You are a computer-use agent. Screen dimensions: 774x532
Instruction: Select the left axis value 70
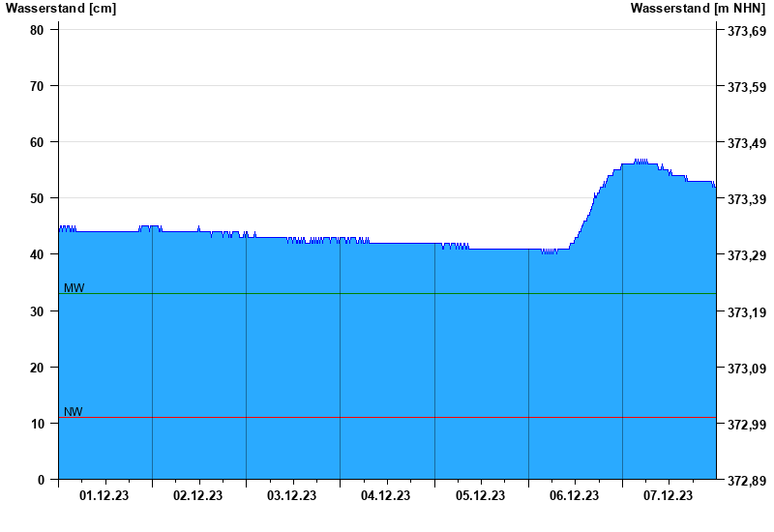(37, 86)
